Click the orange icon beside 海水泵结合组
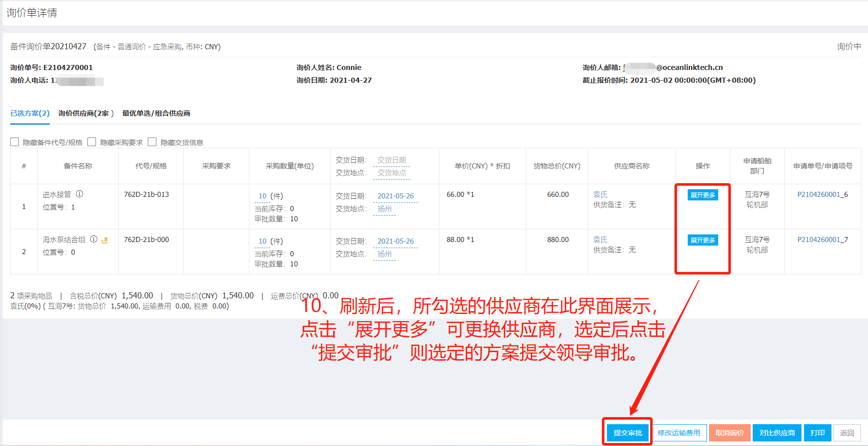 (x=105, y=239)
